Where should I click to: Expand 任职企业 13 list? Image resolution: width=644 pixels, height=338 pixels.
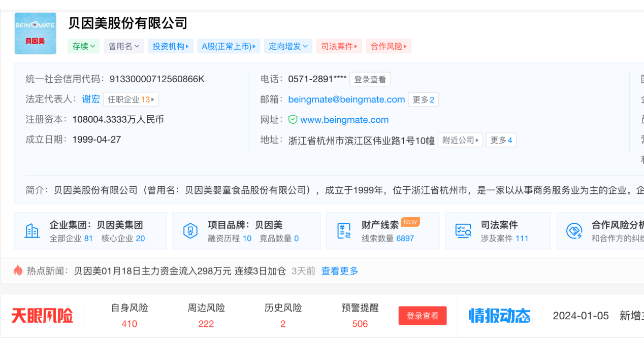131,99
